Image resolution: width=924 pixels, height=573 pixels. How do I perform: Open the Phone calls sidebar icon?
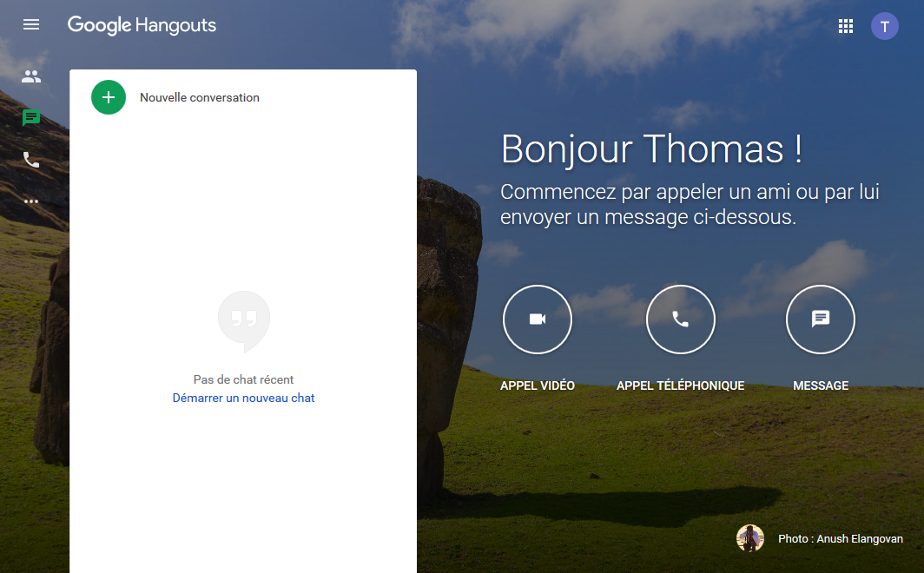pos(31,160)
